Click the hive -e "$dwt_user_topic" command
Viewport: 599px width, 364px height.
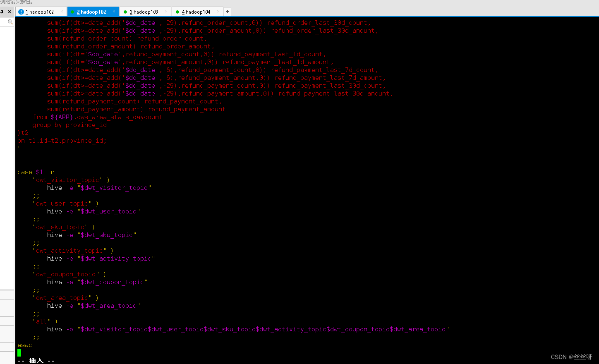pos(93,211)
